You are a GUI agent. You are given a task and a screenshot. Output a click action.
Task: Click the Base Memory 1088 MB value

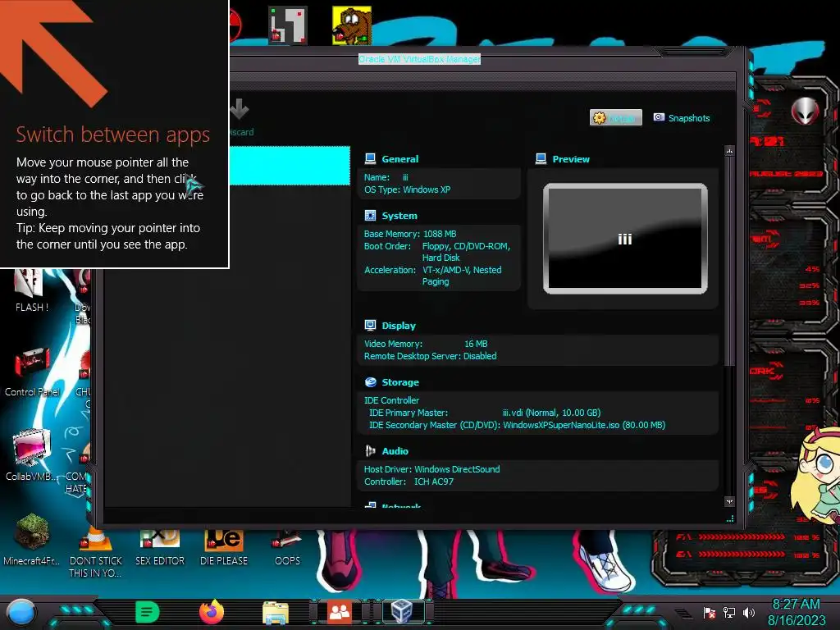440,234
